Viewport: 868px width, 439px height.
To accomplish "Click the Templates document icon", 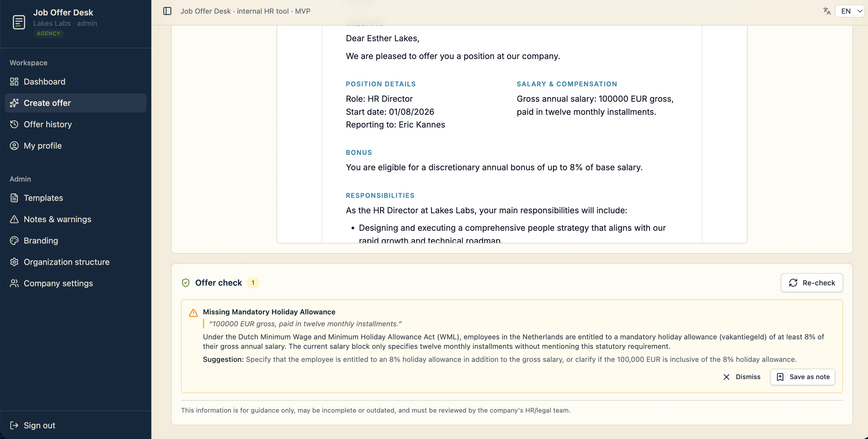I will point(14,198).
